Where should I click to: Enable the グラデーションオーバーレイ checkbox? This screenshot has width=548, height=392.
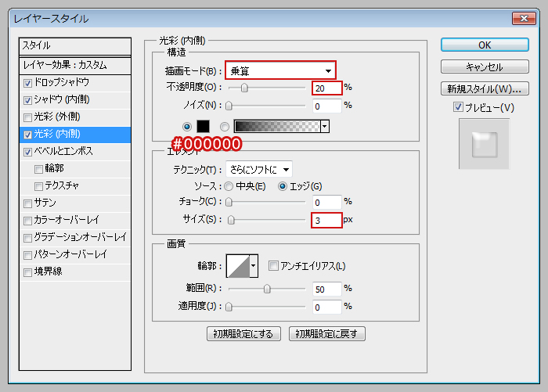point(27,238)
